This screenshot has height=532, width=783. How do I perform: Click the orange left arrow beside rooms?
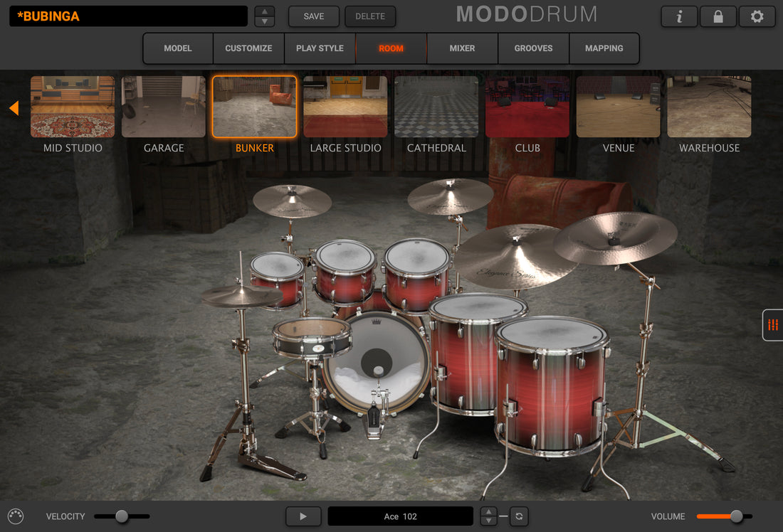click(14, 108)
